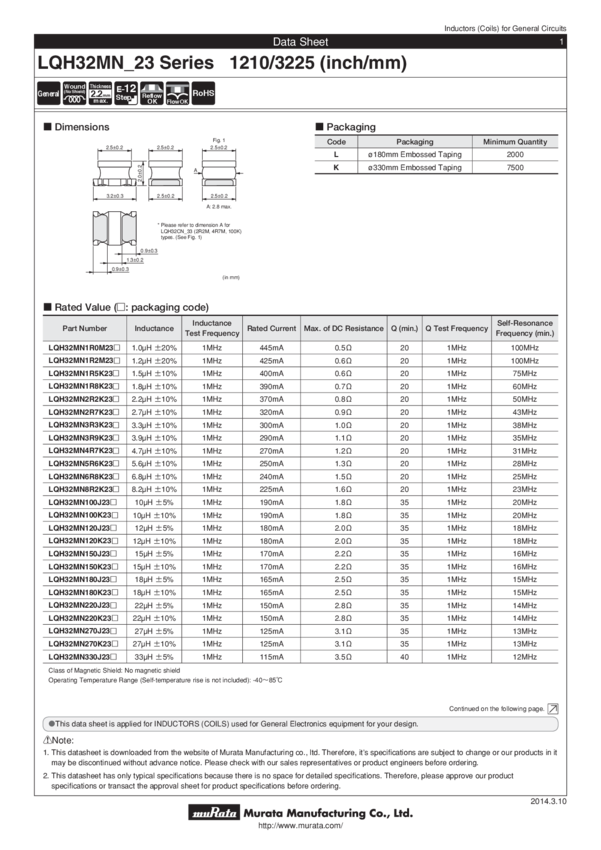The width and height of the screenshot is (601, 850).
Task: Click the 33µH ±5% inductance cell
Action: click(154, 657)
